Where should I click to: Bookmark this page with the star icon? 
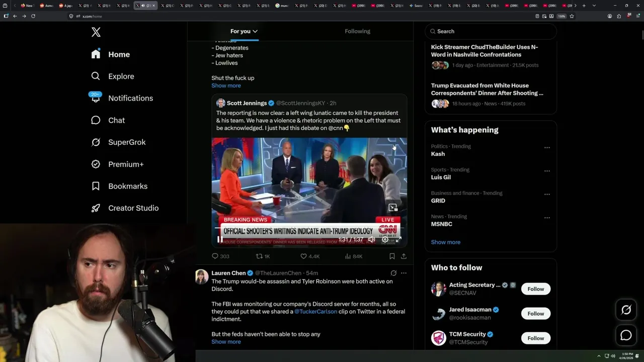572,16
